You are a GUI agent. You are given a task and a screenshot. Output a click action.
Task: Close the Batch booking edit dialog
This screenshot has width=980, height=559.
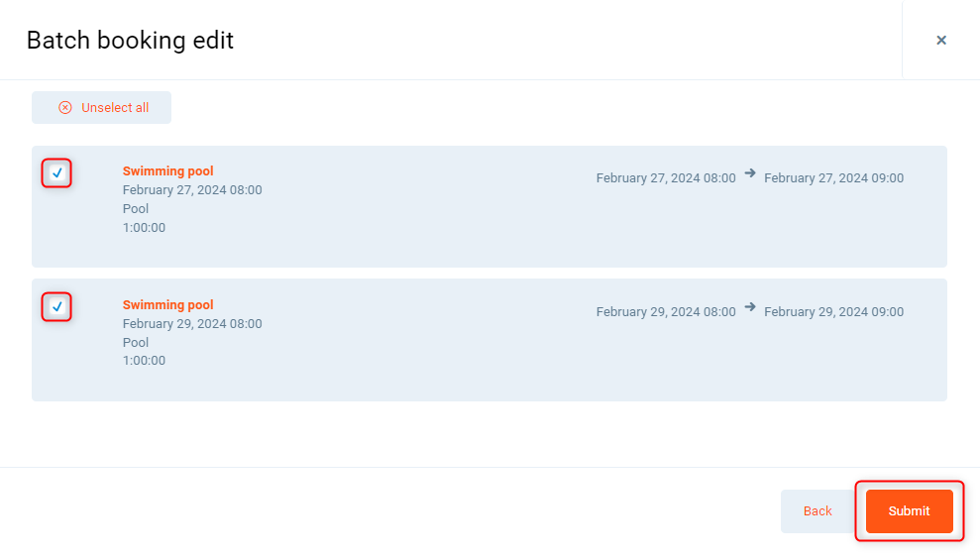coord(940,41)
